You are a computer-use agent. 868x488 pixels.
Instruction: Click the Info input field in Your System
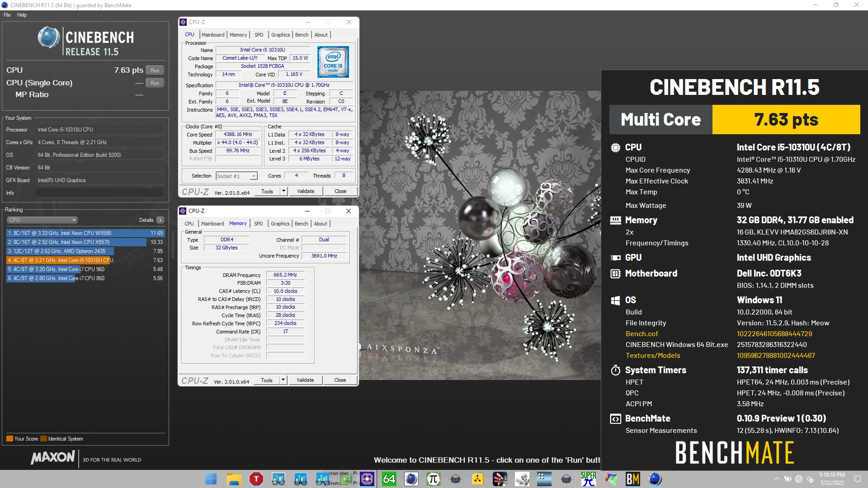coord(99,193)
